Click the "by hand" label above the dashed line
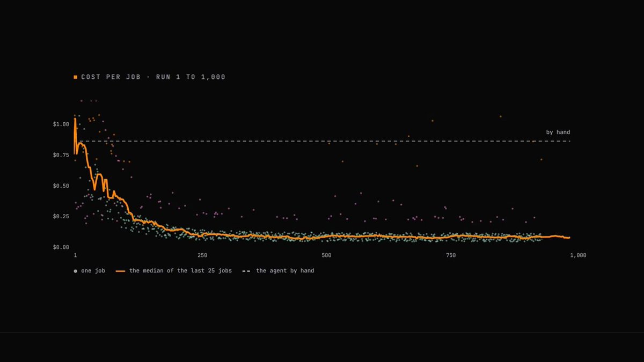644x362 pixels. click(558, 132)
